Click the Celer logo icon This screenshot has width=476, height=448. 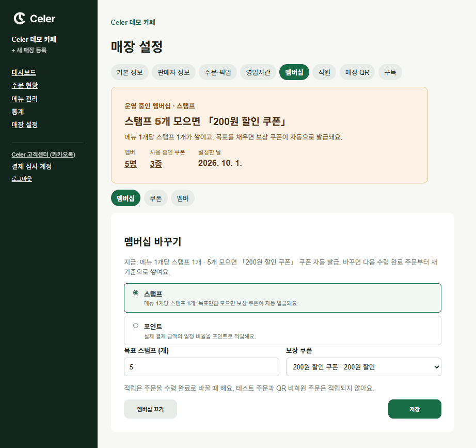coord(20,19)
